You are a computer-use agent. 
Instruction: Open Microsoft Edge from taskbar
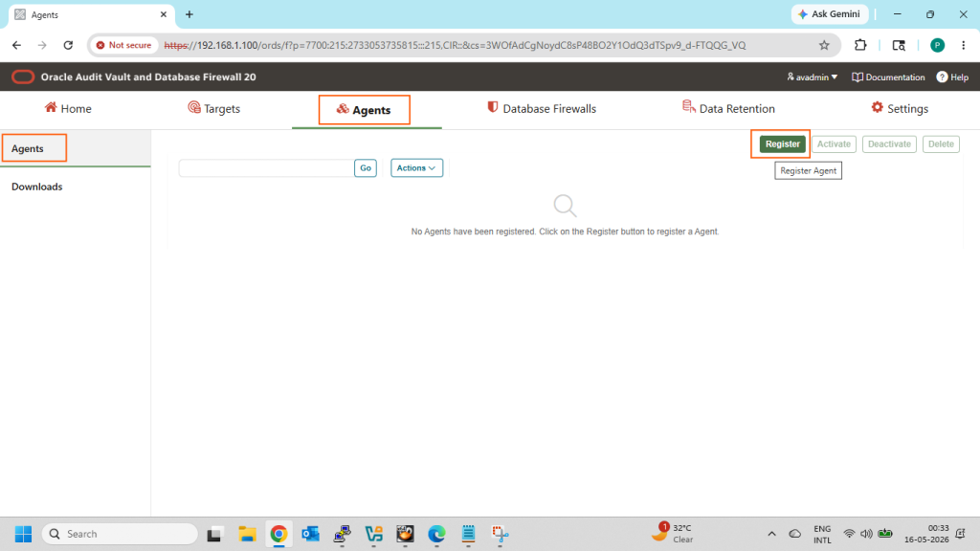click(x=436, y=534)
